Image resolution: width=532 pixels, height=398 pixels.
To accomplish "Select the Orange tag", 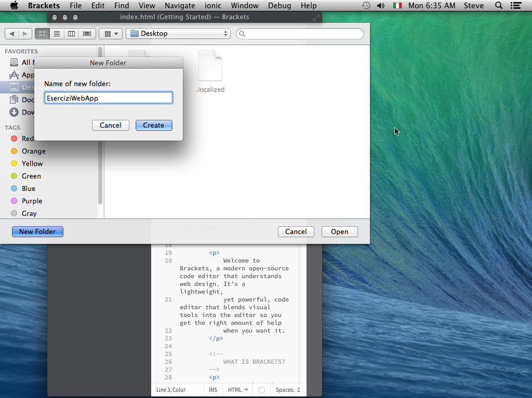I will (x=29, y=151).
